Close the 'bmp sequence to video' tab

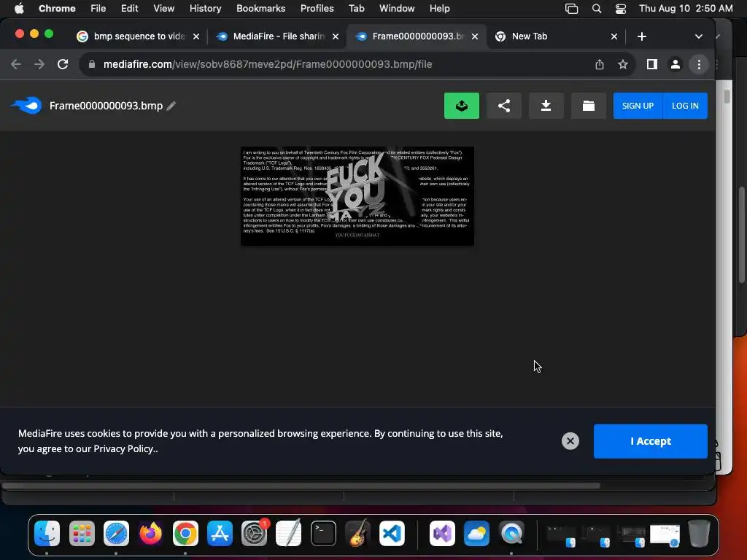click(x=196, y=36)
